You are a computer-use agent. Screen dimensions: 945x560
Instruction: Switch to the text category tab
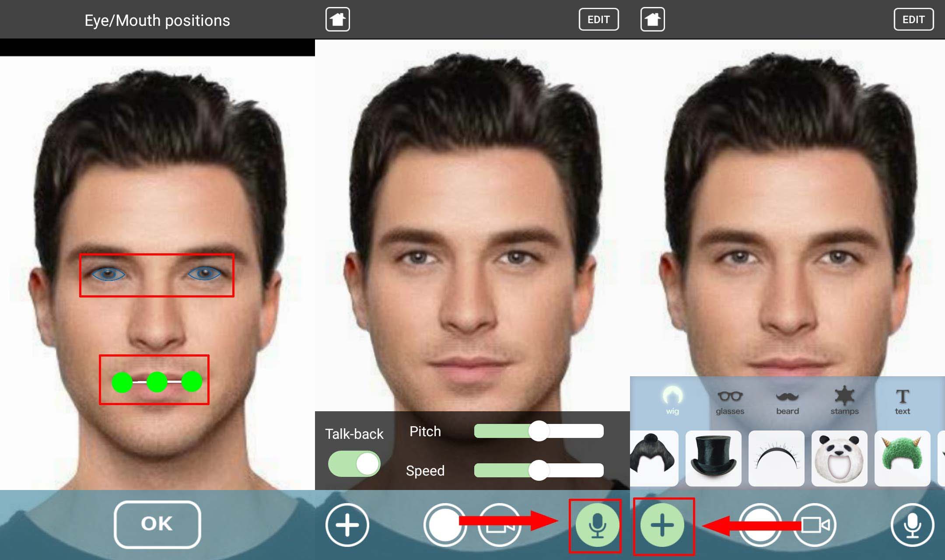[x=902, y=402]
